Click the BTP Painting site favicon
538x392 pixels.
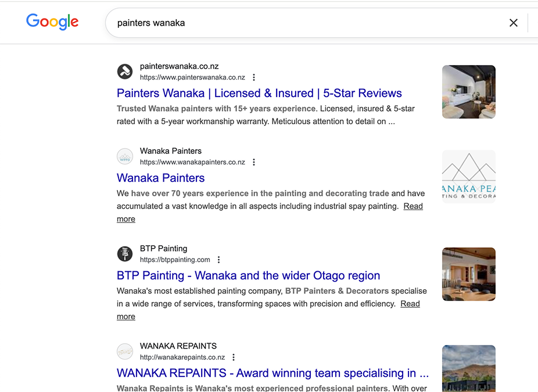tap(125, 254)
